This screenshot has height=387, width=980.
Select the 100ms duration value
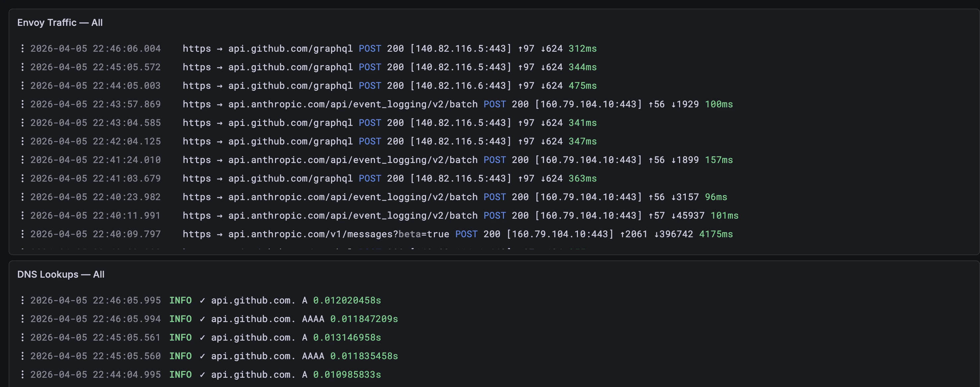(719, 104)
